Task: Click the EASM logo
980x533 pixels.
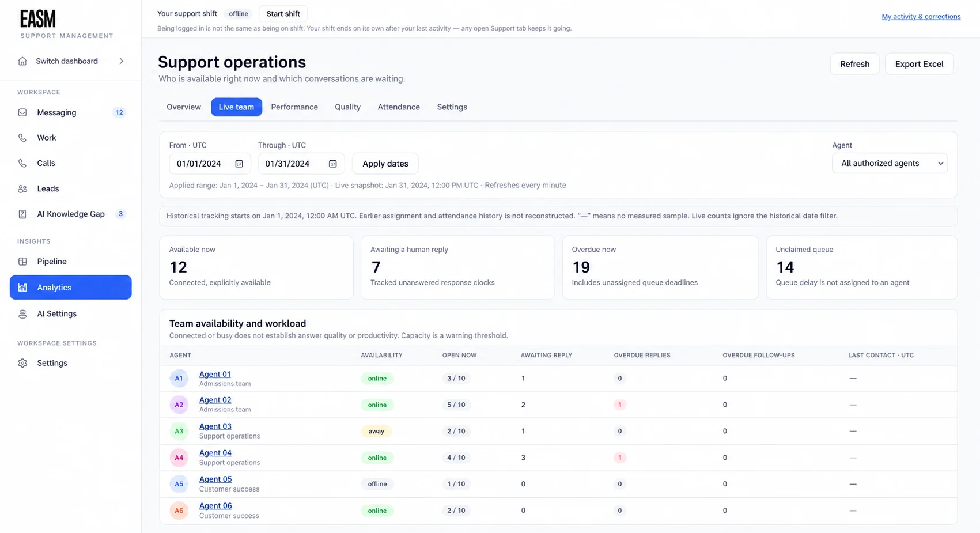Action: pos(38,18)
